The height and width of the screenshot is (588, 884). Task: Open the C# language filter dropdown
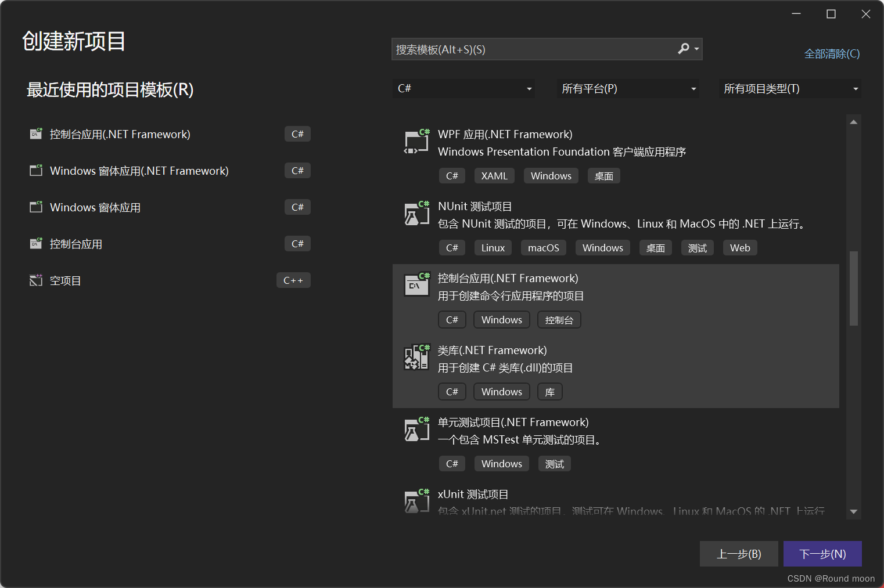(463, 88)
